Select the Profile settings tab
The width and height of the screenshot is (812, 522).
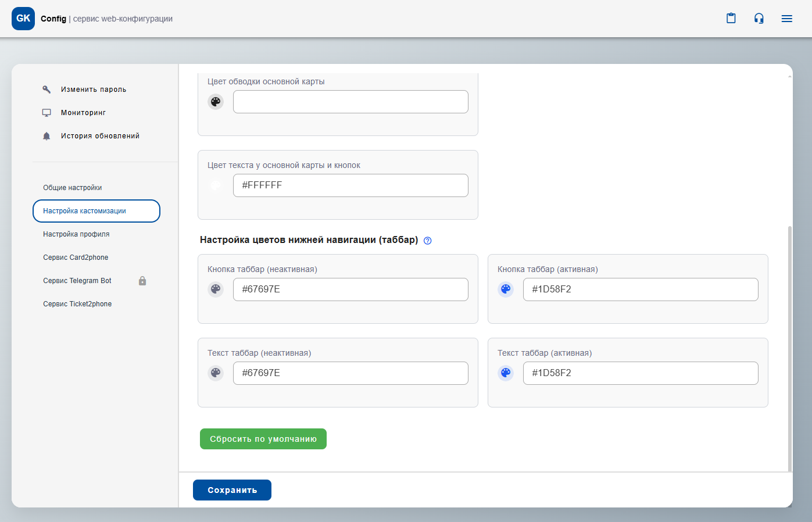[76, 234]
